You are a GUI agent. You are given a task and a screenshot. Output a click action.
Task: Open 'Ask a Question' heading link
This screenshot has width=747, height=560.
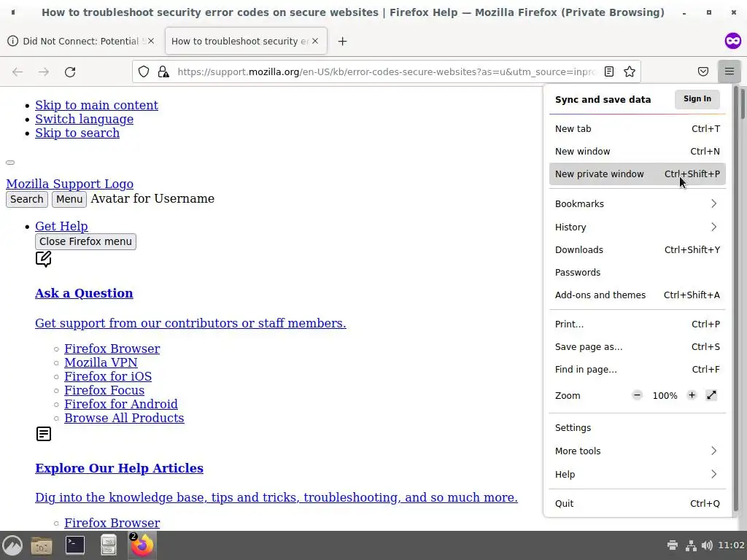84,293
